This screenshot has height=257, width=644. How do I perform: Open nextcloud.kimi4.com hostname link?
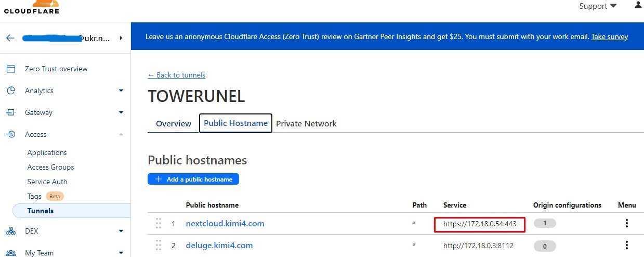[x=225, y=223]
